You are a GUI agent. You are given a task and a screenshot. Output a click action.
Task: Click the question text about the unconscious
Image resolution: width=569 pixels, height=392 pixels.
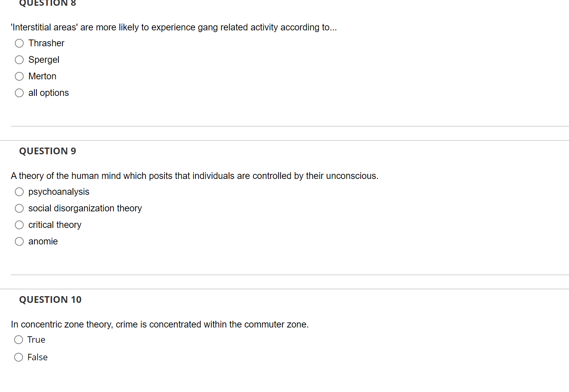tap(195, 176)
